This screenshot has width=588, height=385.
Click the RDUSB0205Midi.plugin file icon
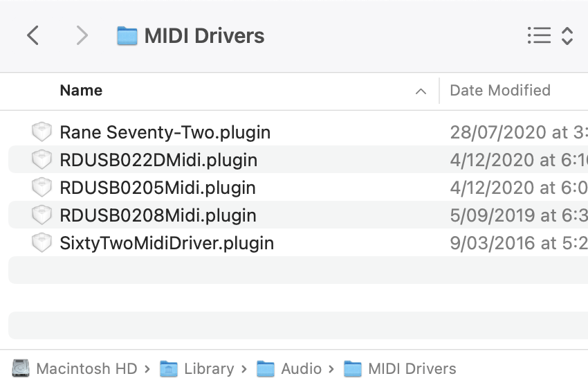(x=42, y=187)
